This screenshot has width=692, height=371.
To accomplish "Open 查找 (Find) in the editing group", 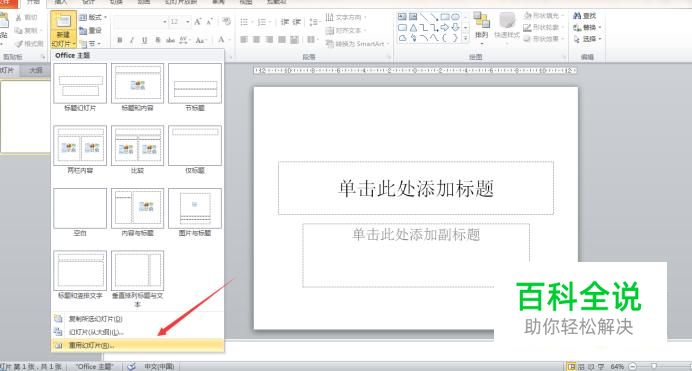I will (584, 16).
